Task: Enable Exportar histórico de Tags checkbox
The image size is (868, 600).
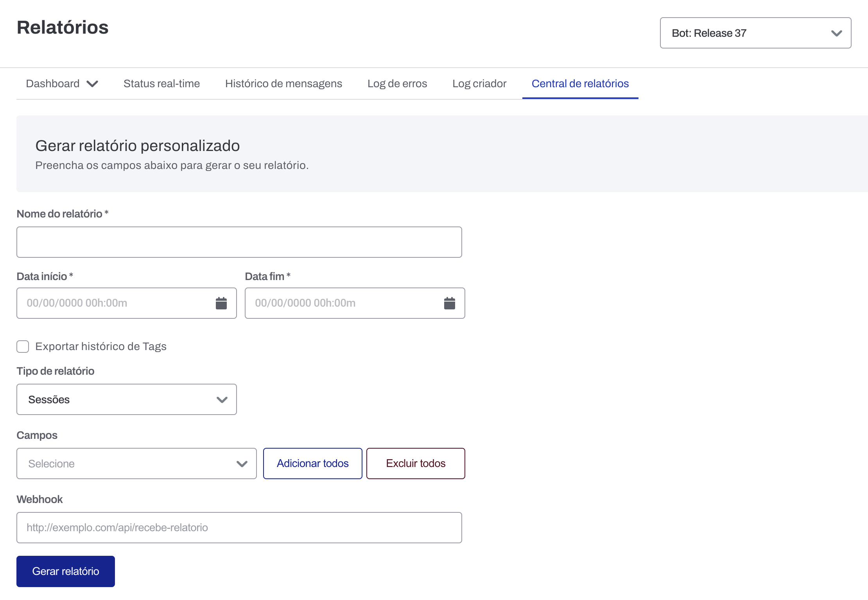Action: 23,347
